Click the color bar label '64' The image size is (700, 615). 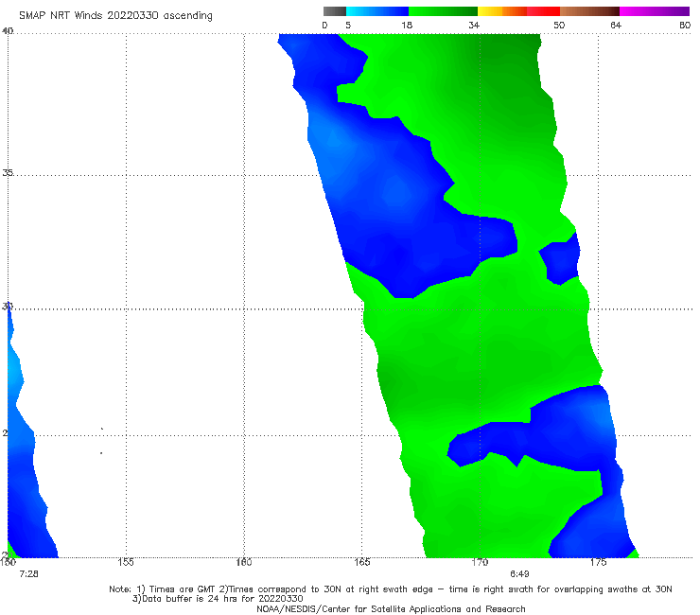(x=616, y=25)
